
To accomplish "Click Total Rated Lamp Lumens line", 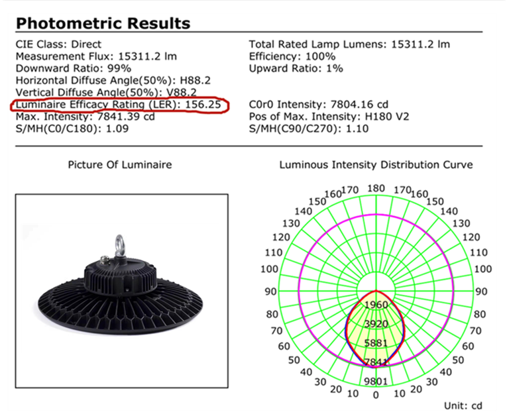I will (x=349, y=44).
